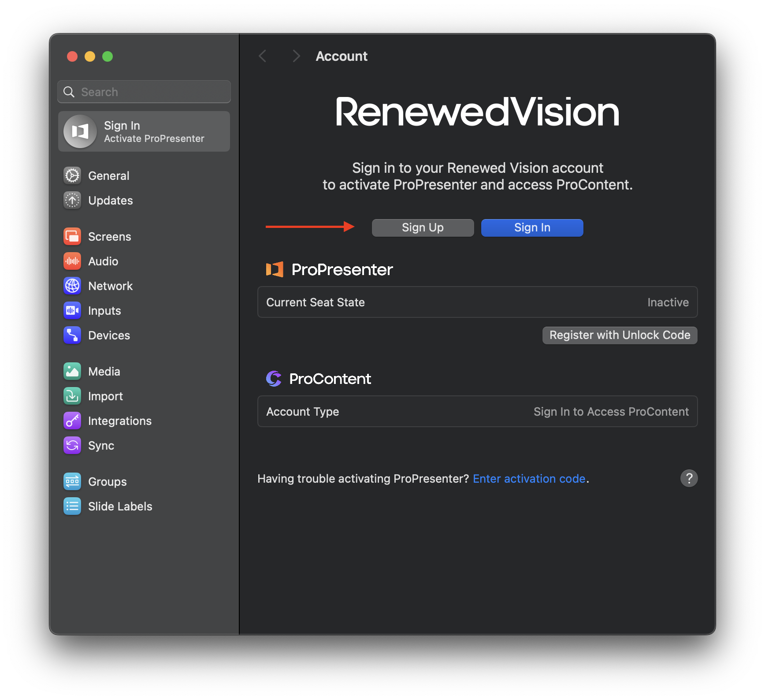Image resolution: width=765 pixels, height=700 pixels.
Task: Click the Sign Up button
Action: (x=423, y=227)
